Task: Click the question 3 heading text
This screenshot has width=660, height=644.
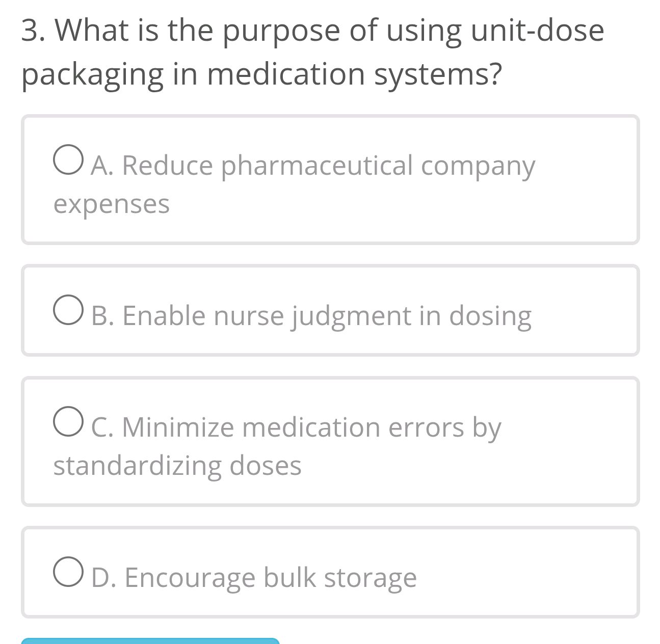Action: 312,51
